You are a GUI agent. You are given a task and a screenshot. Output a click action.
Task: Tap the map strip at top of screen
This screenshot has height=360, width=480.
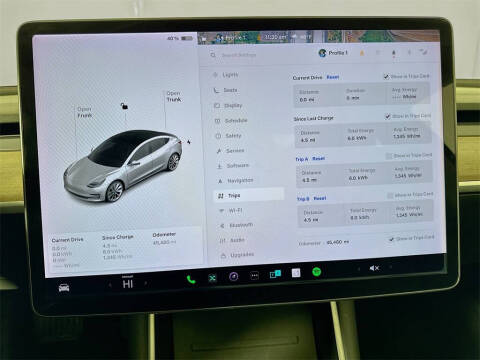[318, 37]
